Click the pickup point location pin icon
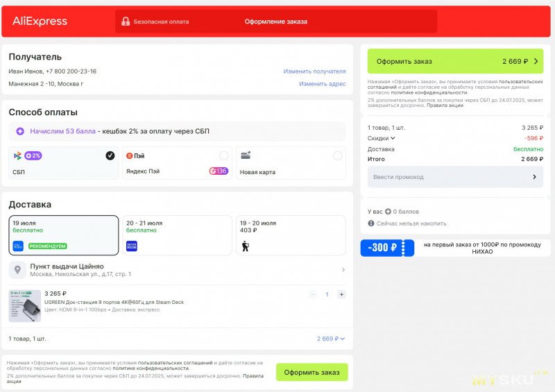Viewport: 555px width, 392px height. [x=17, y=270]
